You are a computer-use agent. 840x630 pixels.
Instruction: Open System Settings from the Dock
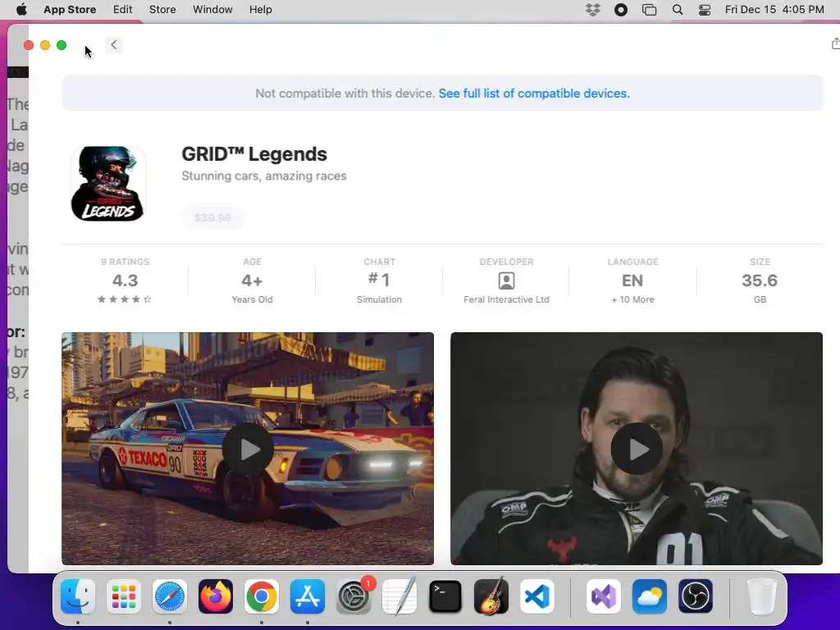point(354,596)
